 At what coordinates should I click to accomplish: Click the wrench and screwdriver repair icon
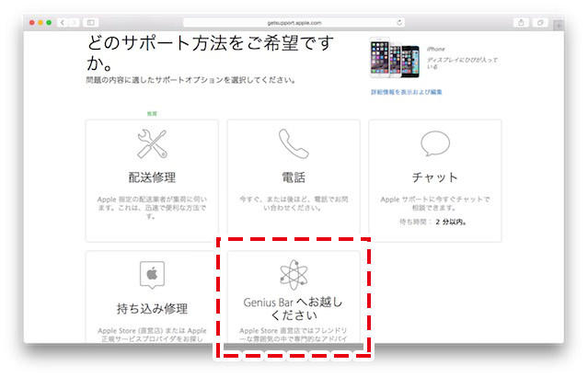(x=152, y=144)
